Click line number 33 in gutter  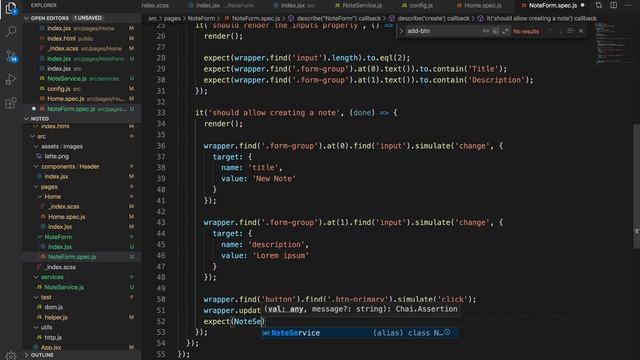[161, 113]
